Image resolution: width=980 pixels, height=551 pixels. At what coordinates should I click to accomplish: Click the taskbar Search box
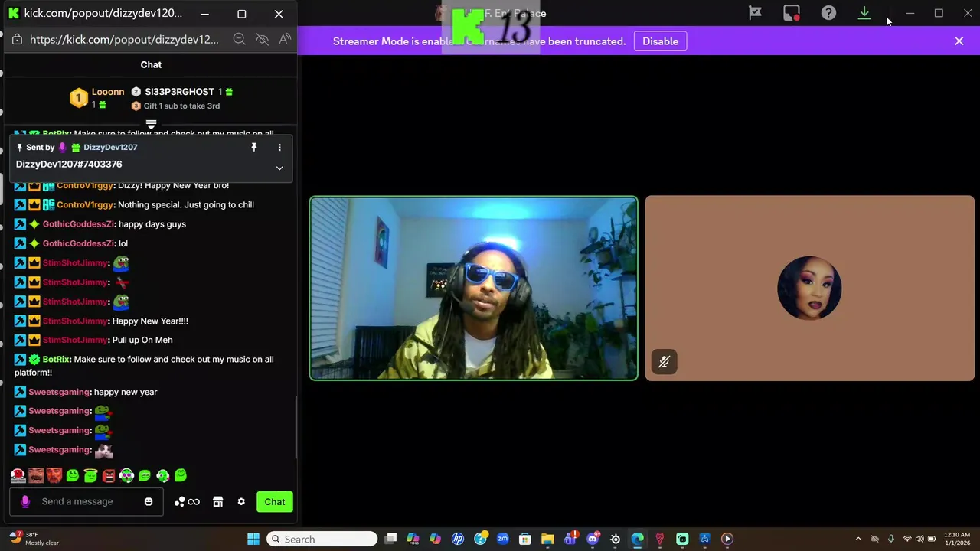click(322, 539)
